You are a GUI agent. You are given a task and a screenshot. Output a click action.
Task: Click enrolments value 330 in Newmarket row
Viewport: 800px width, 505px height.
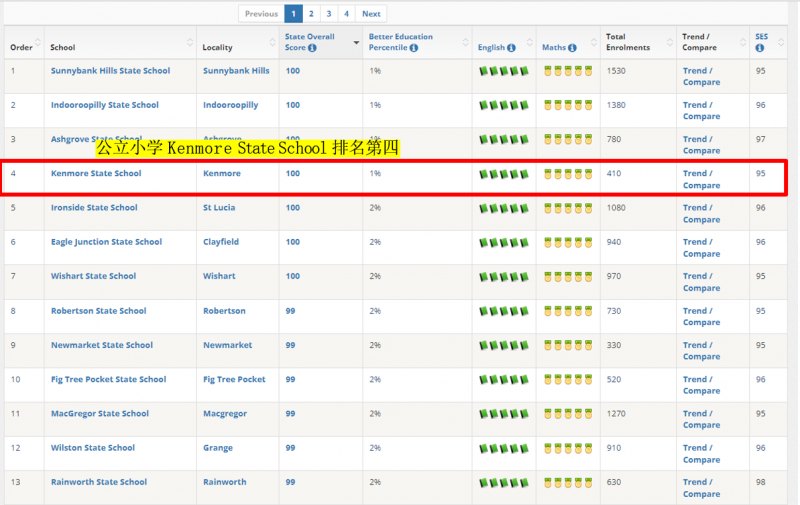tap(614, 345)
